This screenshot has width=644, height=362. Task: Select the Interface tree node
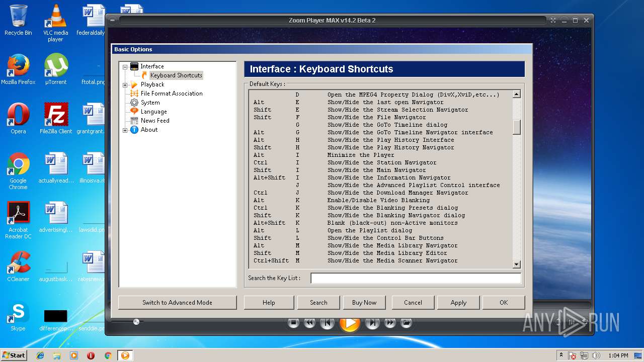point(152,66)
